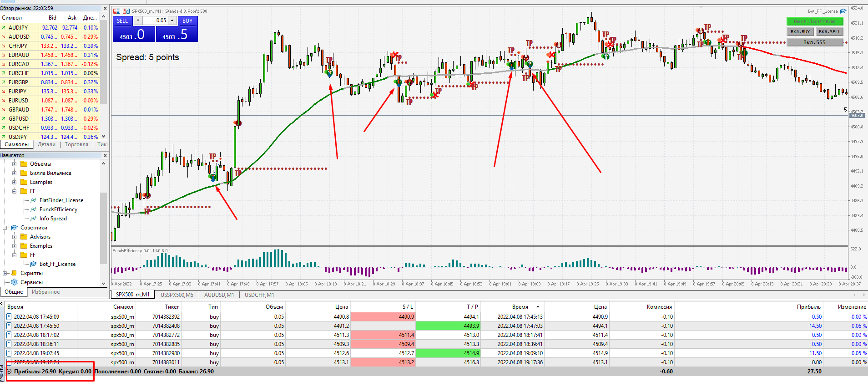Select ticket 7014382408 in the history
868x382 pixels.
pos(166,326)
